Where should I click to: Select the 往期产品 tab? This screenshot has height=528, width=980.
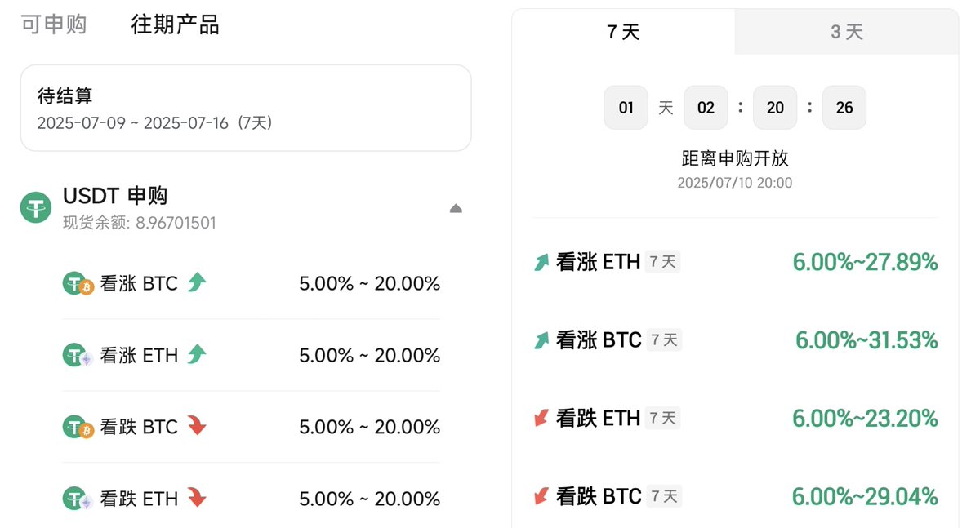(176, 24)
